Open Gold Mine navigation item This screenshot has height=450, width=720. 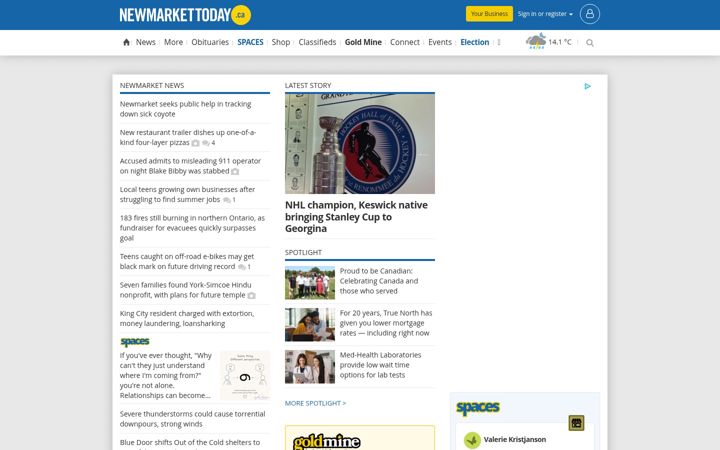pos(363,42)
